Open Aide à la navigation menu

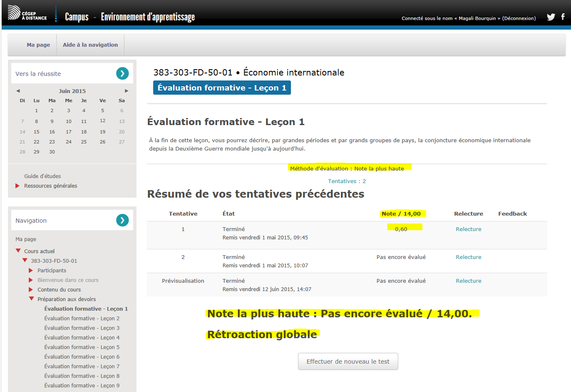click(90, 45)
